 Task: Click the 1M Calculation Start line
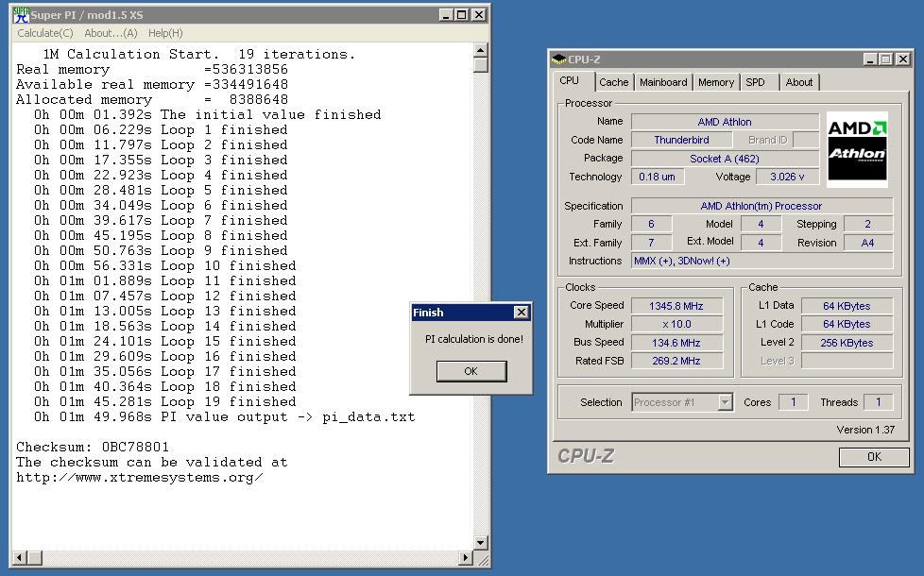[199, 54]
